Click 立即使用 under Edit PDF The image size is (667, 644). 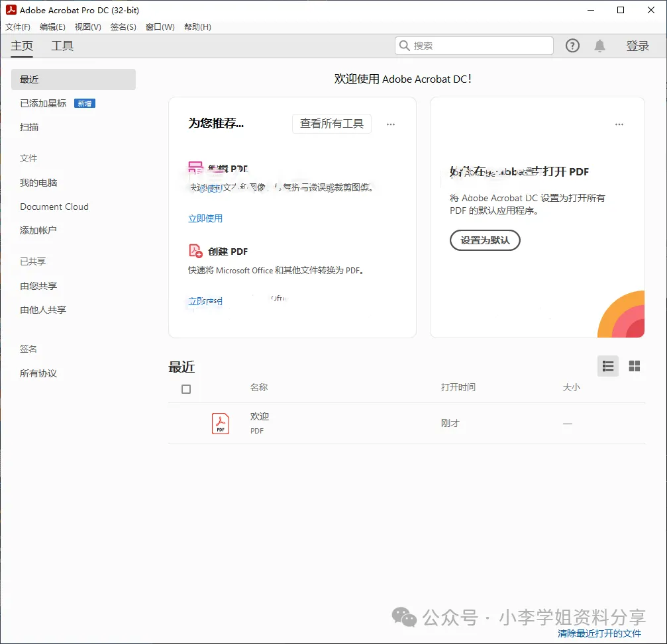tap(205, 218)
